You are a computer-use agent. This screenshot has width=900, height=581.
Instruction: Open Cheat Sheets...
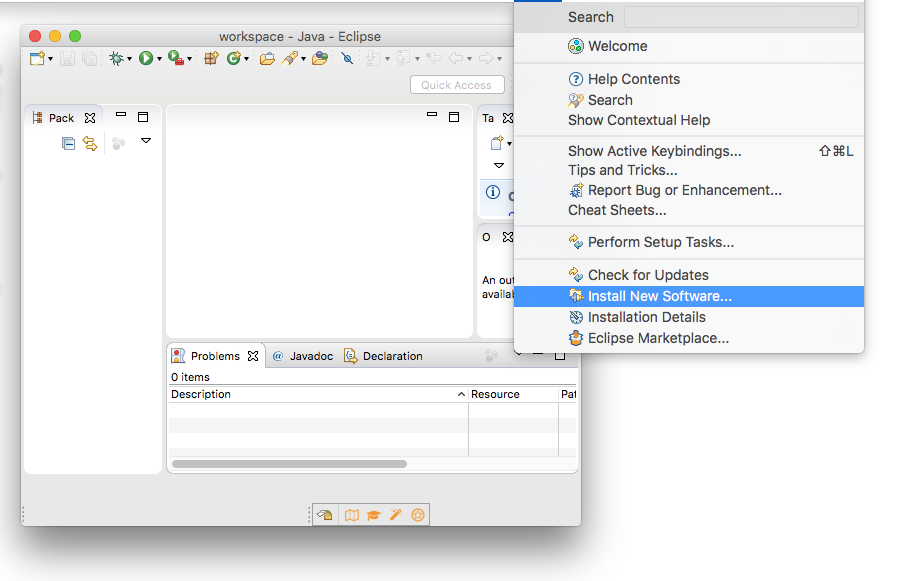pyautogui.click(x=689, y=210)
